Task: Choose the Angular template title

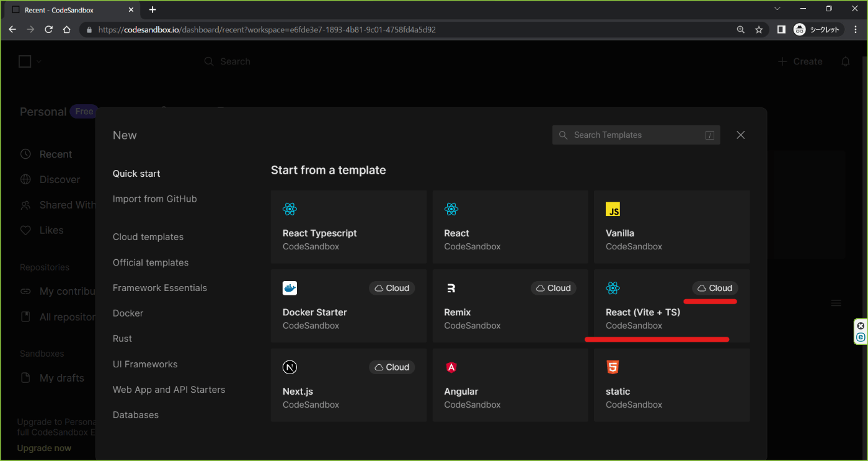Action: (461, 392)
